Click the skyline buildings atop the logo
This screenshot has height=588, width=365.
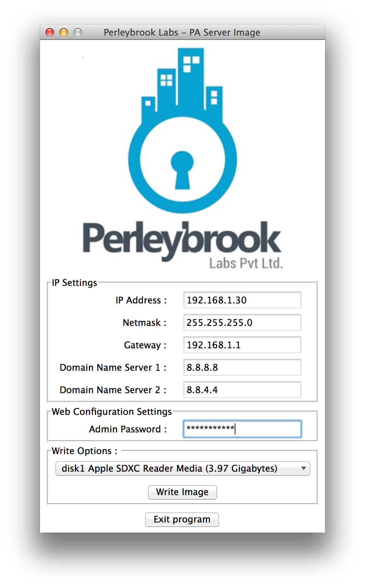point(182,84)
